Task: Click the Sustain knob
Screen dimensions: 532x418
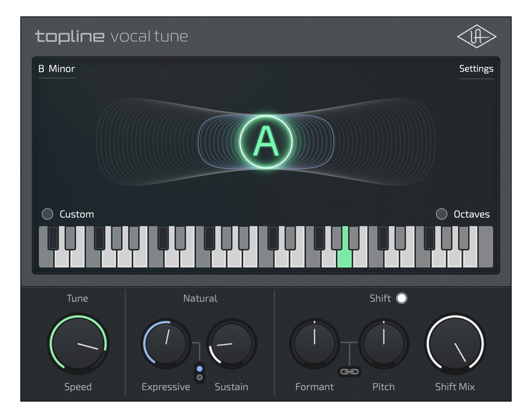Action: (231, 344)
